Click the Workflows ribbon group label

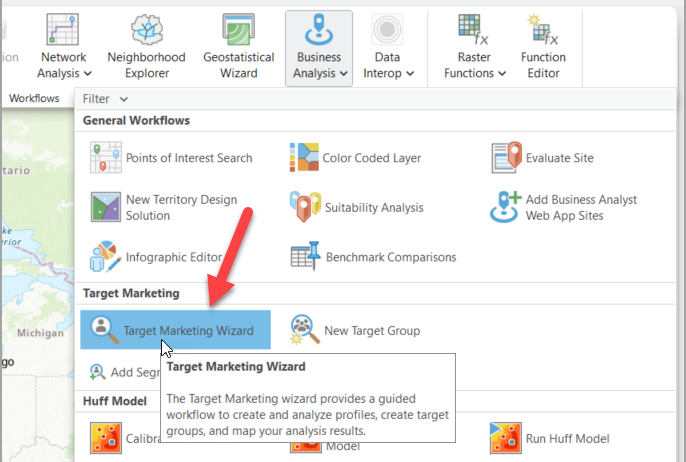34,98
